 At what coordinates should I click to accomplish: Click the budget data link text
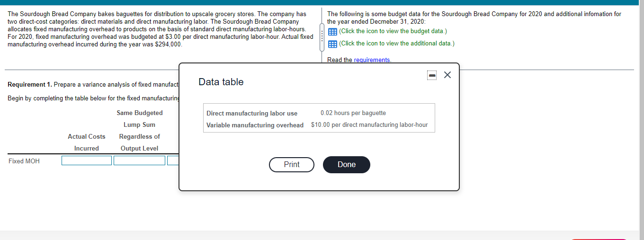(393, 31)
